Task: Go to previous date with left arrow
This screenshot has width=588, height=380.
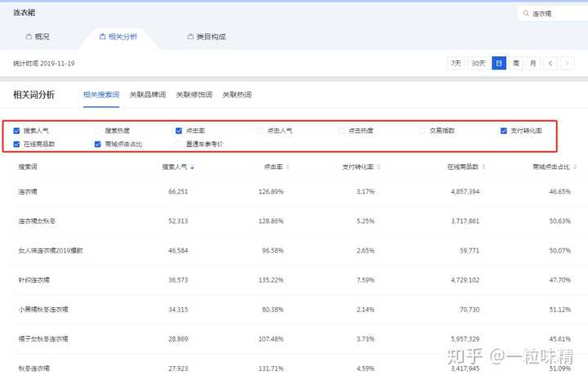Action: (x=550, y=63)
